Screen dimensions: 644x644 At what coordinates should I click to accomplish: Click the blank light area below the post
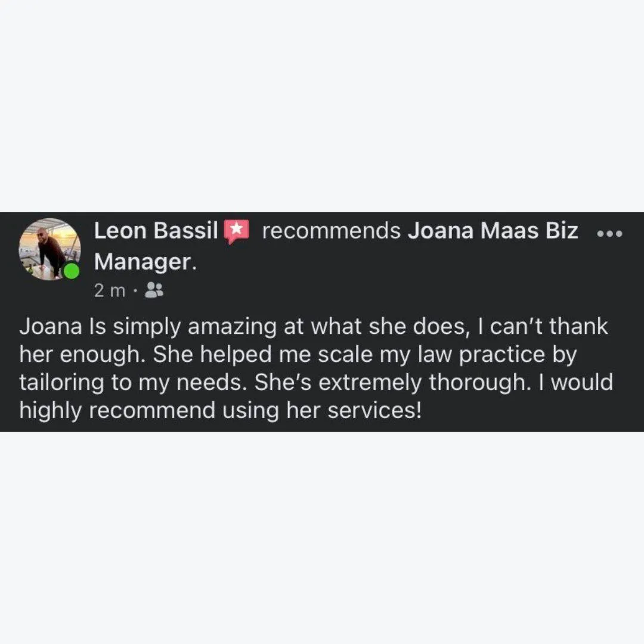[x=322, y=538]
